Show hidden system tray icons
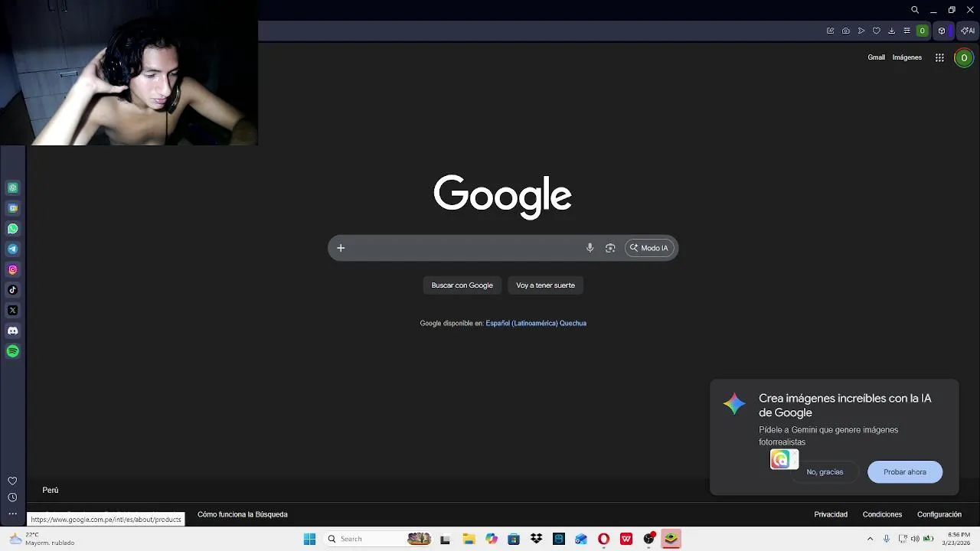Image resolution: width=980 pixels, height=551 pixels. click(x=870, y=539)
